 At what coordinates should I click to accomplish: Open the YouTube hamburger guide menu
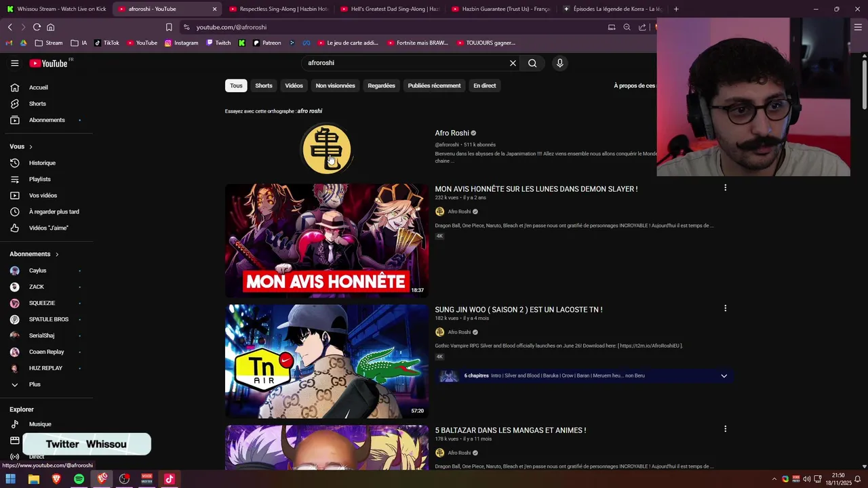click(x=15, y=63)
